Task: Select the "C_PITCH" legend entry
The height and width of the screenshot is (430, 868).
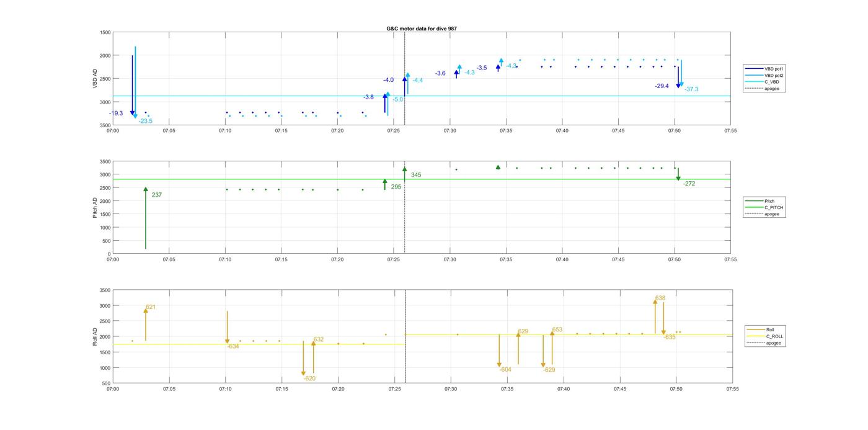Action: click(x=764, y=208)
